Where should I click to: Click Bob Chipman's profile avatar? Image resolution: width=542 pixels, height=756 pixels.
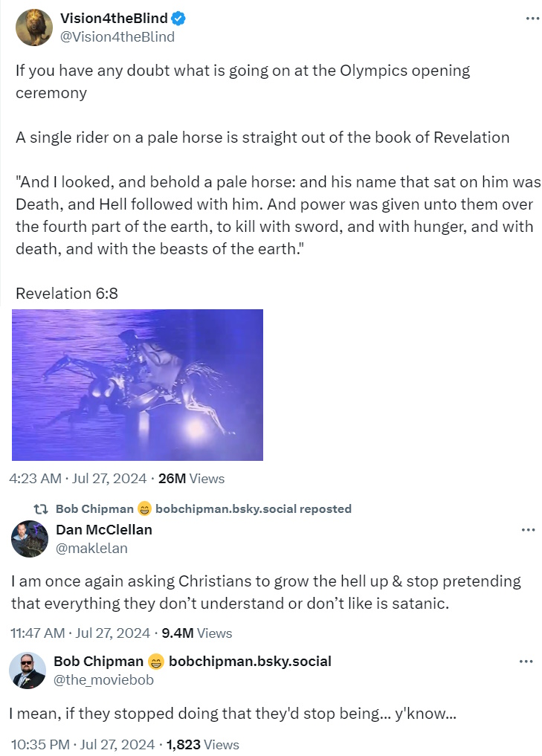(28, 671)
